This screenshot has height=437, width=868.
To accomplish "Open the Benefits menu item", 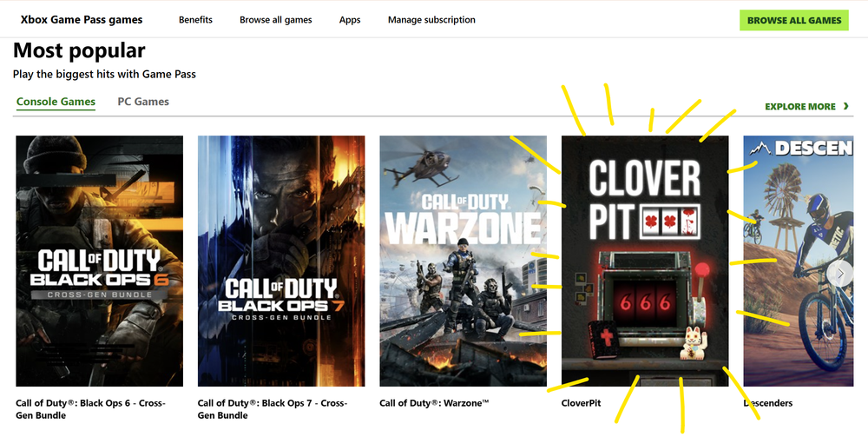I will point(195,20).
